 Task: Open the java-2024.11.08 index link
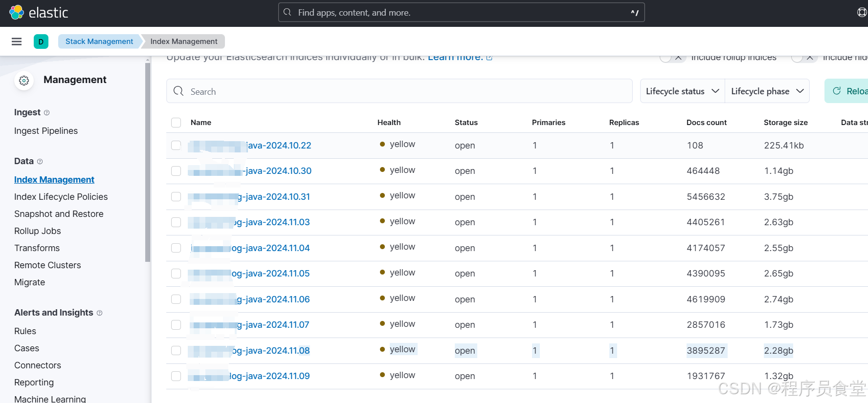pos(249,351)
